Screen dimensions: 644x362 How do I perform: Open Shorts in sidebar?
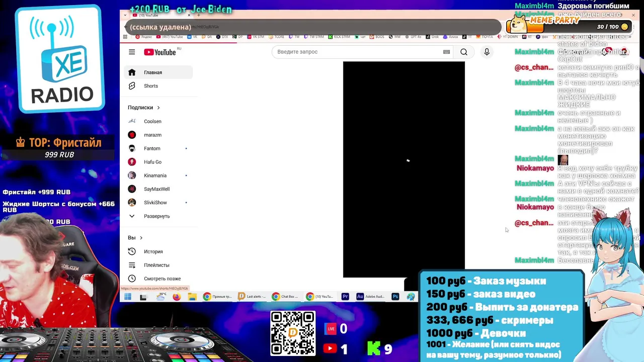tap(158, 86)
